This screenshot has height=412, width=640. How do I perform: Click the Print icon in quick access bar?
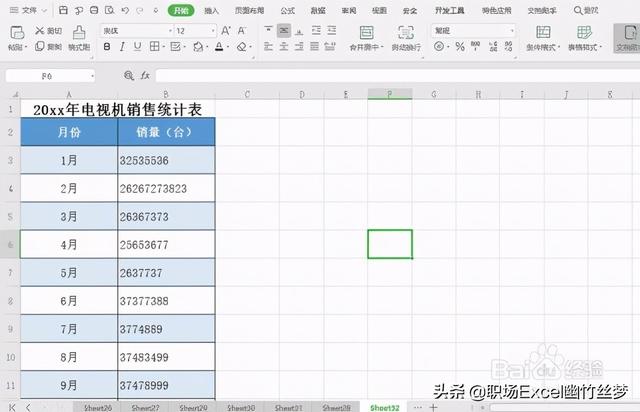click(x=94, y=10)
